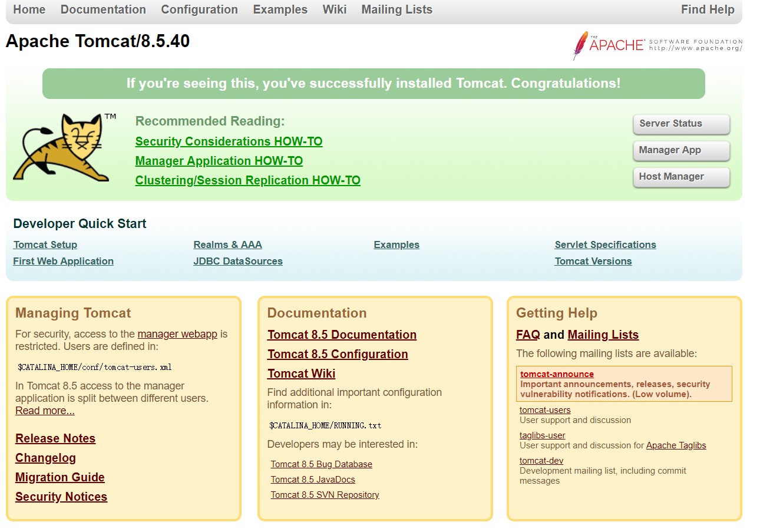760x532 pixels.
Task: Open the Realms & AAA link
Action: coord(227,244)
